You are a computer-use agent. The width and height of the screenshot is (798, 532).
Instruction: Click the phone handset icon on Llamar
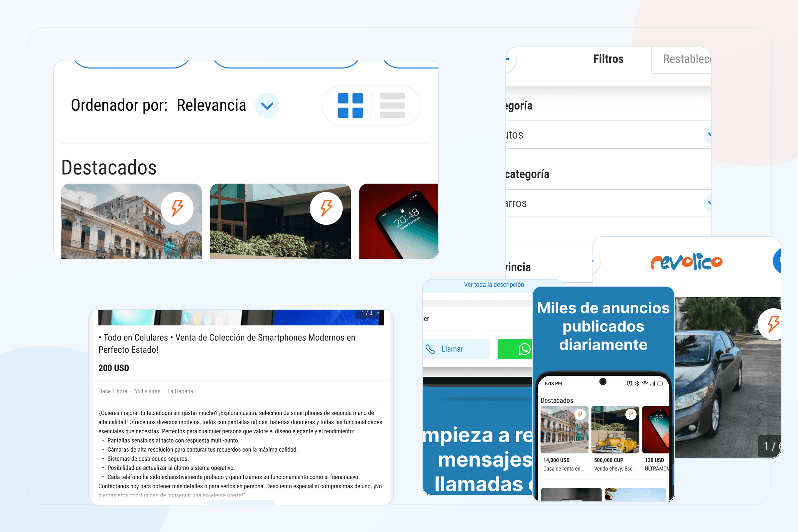pyautogui.click(x=430, y=349)
